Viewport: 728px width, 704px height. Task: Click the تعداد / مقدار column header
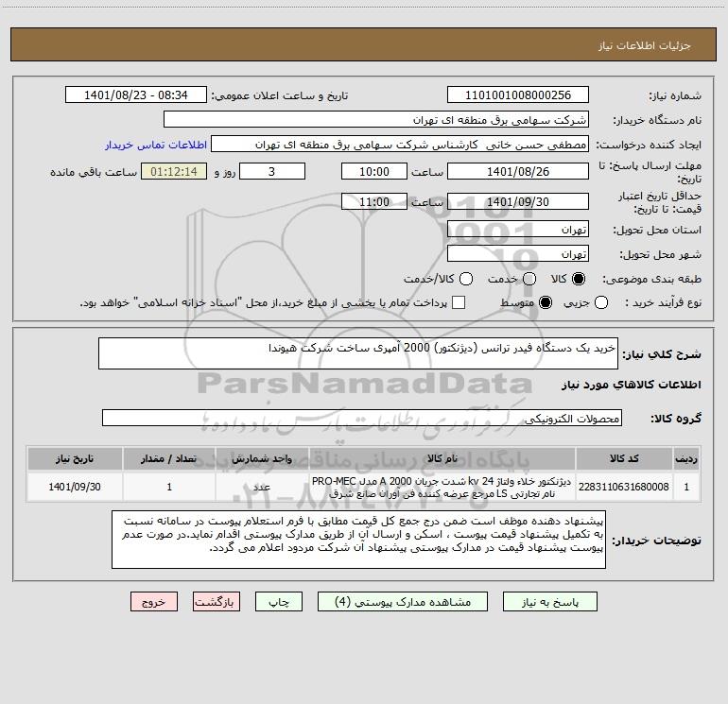tap(169, 458)
